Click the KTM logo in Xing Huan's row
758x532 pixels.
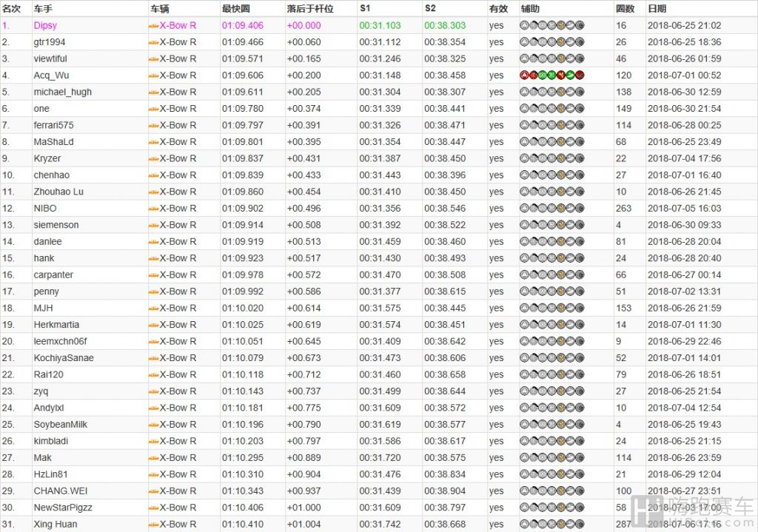[x=154, y=525]
